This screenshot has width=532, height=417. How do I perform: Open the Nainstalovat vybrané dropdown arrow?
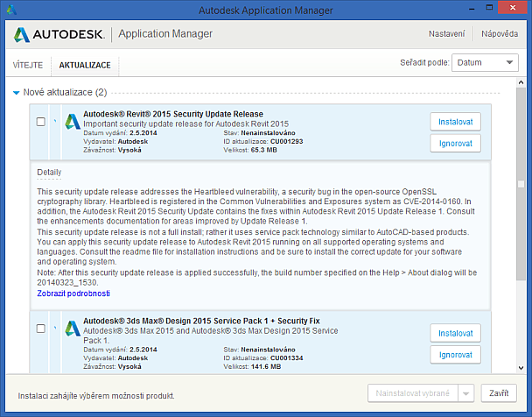pyautogui.click(x=465, y=393)
